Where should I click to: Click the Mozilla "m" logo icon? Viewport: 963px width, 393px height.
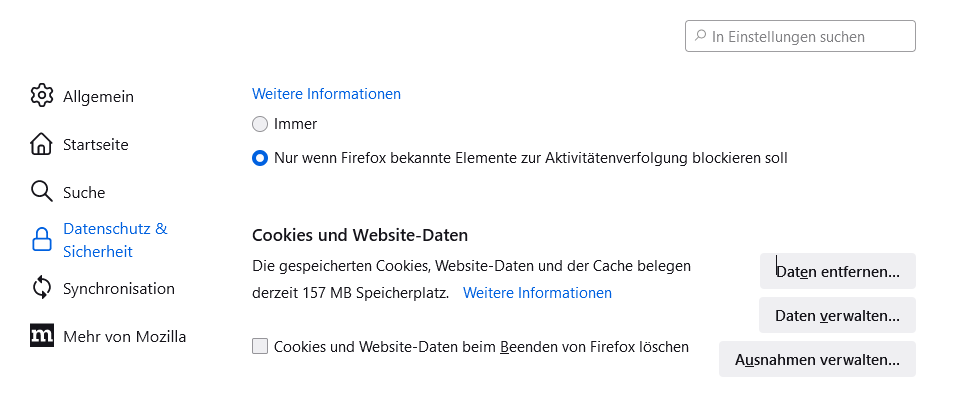tap(41, 336)
